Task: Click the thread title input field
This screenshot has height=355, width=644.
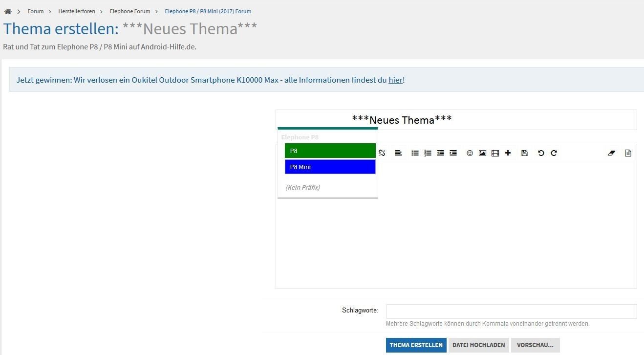Action: [456, 120]
